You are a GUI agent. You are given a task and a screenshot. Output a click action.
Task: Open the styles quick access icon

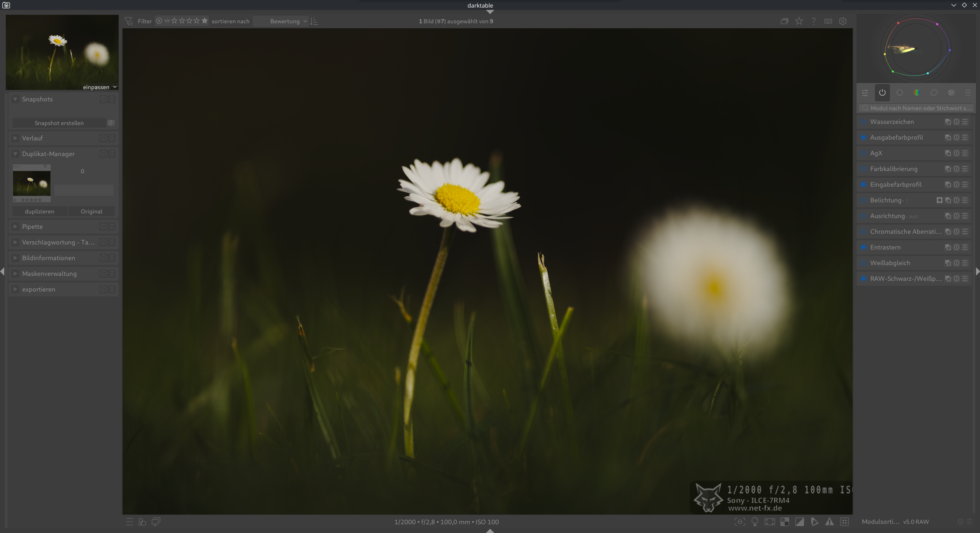[x=142, y=522]
